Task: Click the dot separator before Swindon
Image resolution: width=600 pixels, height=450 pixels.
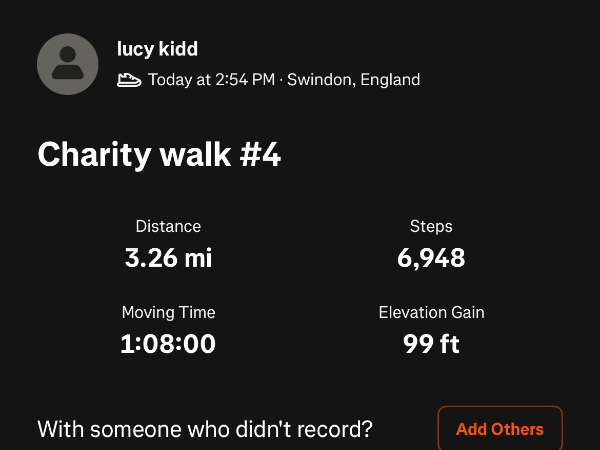Action: 281,80
